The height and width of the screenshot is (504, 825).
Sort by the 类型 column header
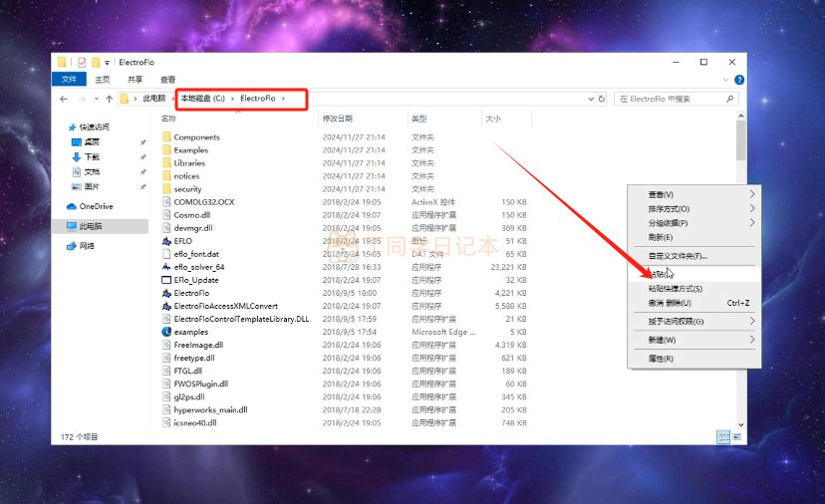point(418,119)
